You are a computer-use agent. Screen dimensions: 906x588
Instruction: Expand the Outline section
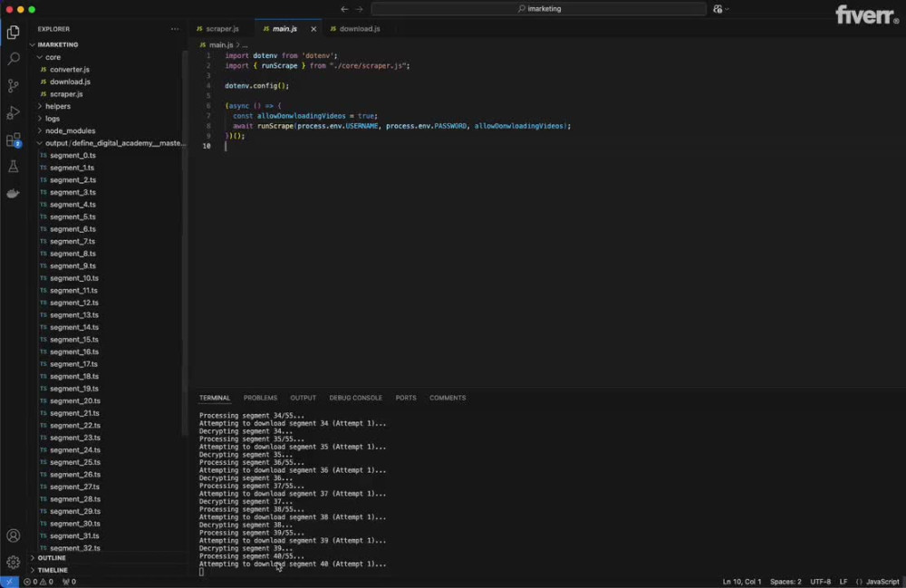(108, 558)
